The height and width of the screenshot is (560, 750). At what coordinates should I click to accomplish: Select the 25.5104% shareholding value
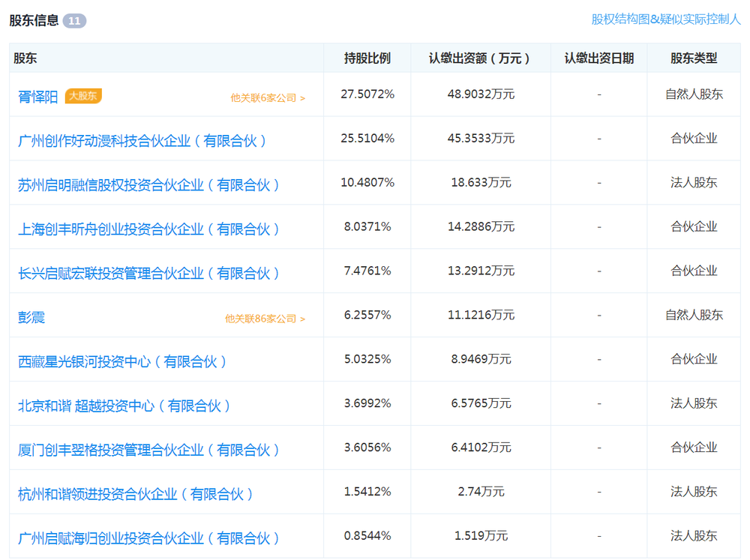pyautogui.click(x=367, y=138)
